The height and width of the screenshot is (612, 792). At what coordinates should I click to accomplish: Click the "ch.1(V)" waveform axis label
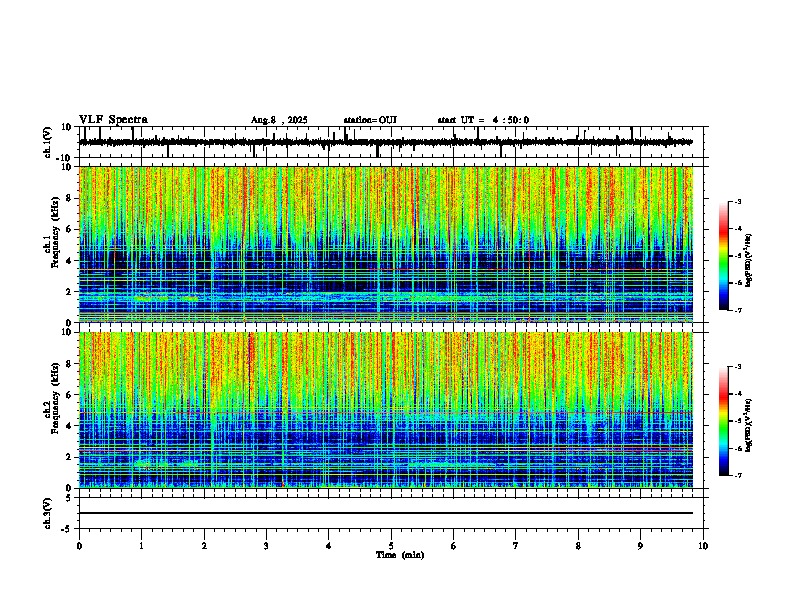coord(48,142)
